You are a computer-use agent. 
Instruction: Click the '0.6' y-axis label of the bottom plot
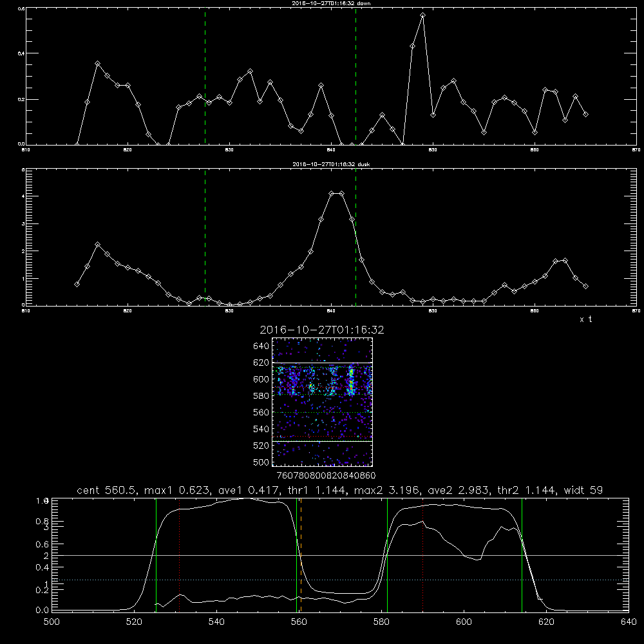[x=42, y=544]
